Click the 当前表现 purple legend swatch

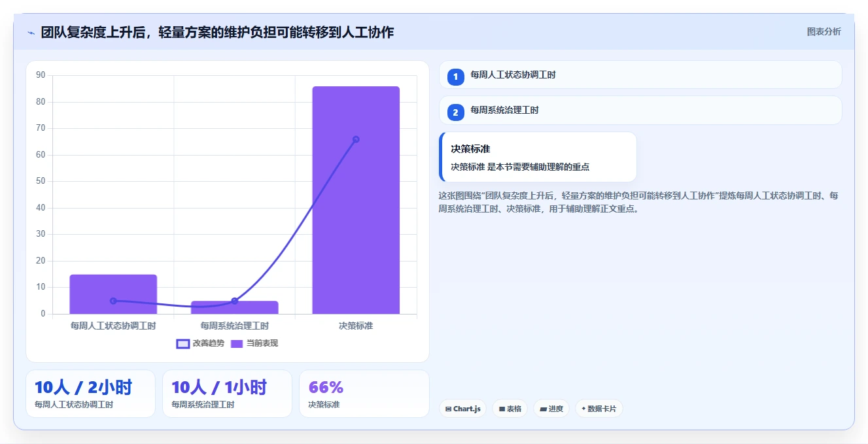[237, 343]
